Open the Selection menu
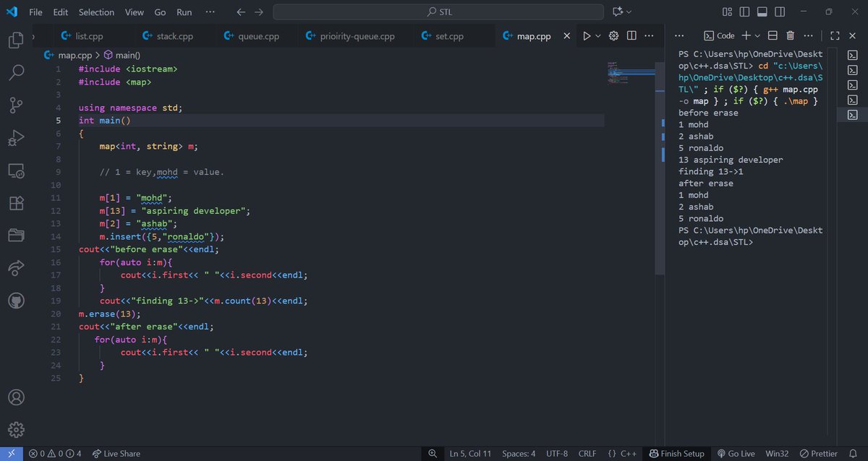 (96, 12)
